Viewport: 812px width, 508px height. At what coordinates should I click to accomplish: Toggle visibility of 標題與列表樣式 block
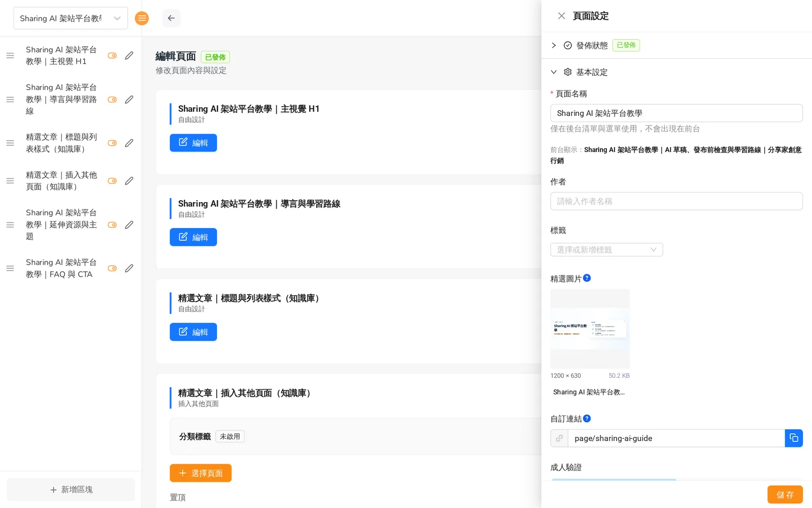pos(112,143)
